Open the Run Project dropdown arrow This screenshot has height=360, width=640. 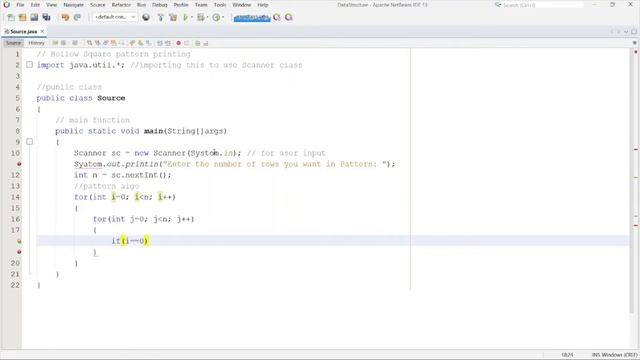click(191, 17)
